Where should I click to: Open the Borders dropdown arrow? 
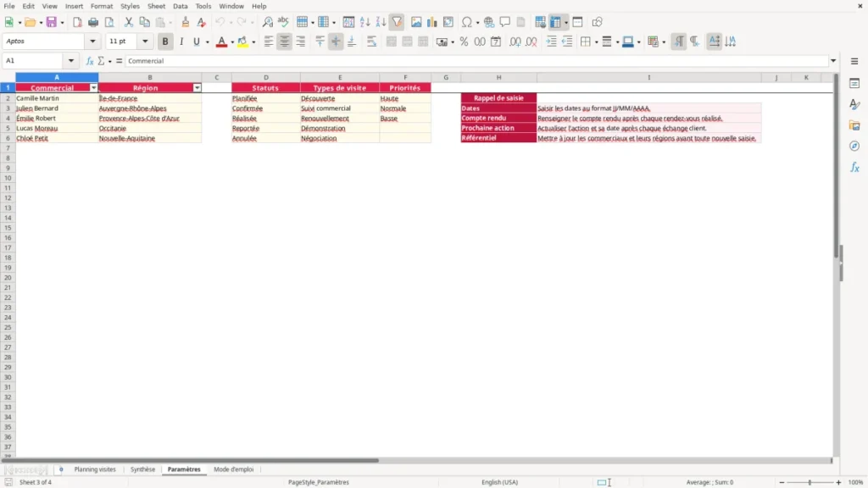[596, 42]
